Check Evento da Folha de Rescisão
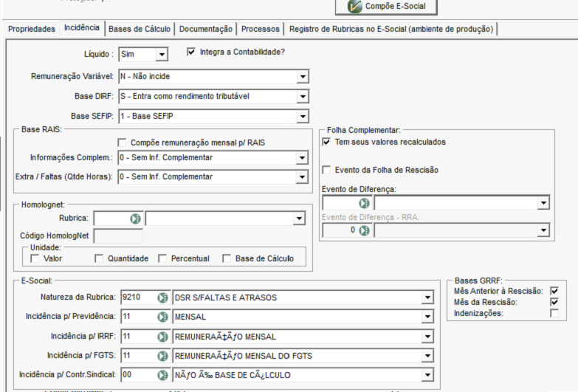The image size is (578, 392). tap(326, 170)
